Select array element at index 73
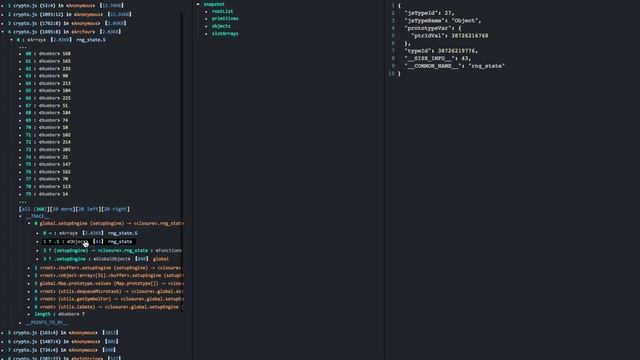This screenshot has height=360, width=640. point(48,149)
